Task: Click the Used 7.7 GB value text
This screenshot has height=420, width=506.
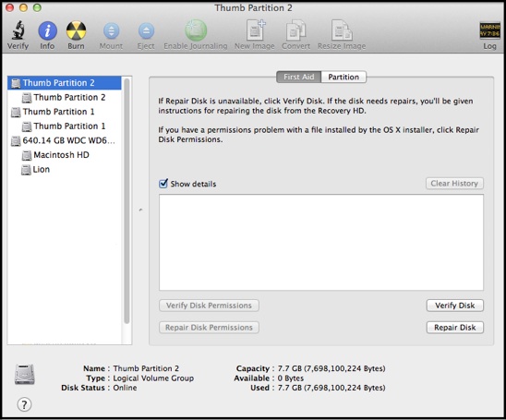Action: (x=331, y=388)
